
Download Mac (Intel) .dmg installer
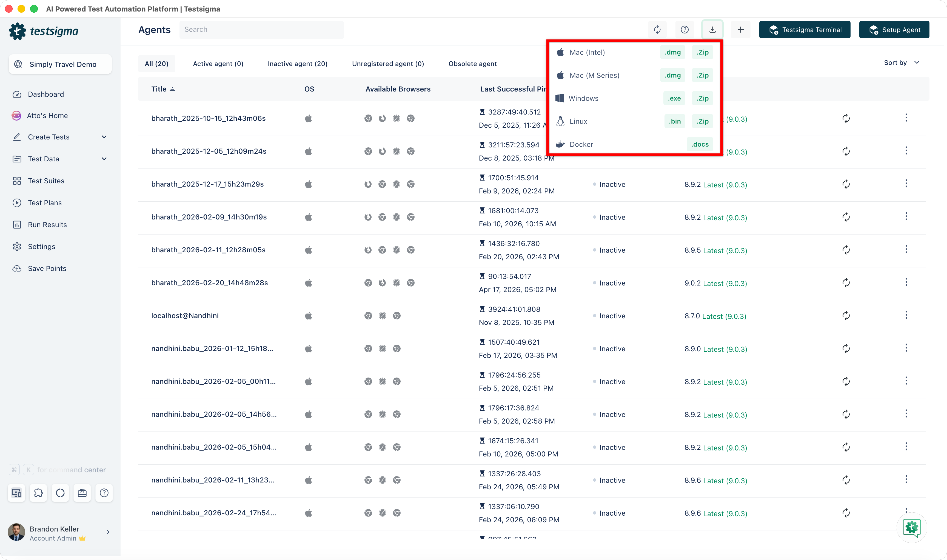click(673, 52)
